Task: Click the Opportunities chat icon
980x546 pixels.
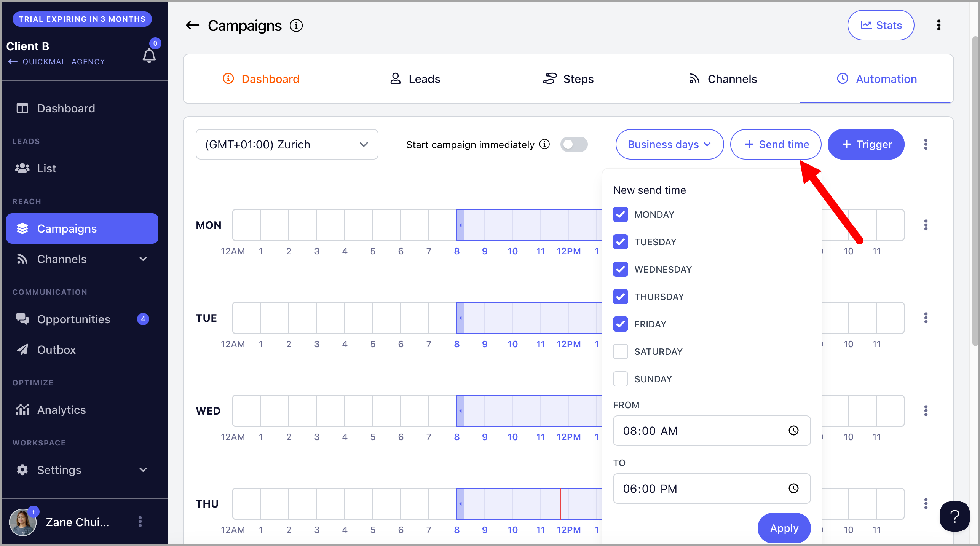Action: tap(22, 319)
